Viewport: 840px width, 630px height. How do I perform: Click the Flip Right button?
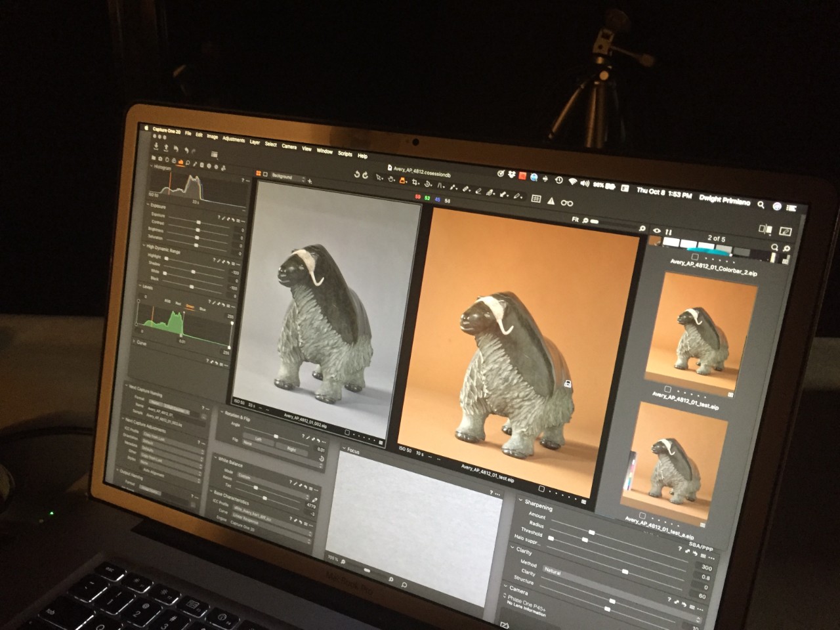(291, 449)
